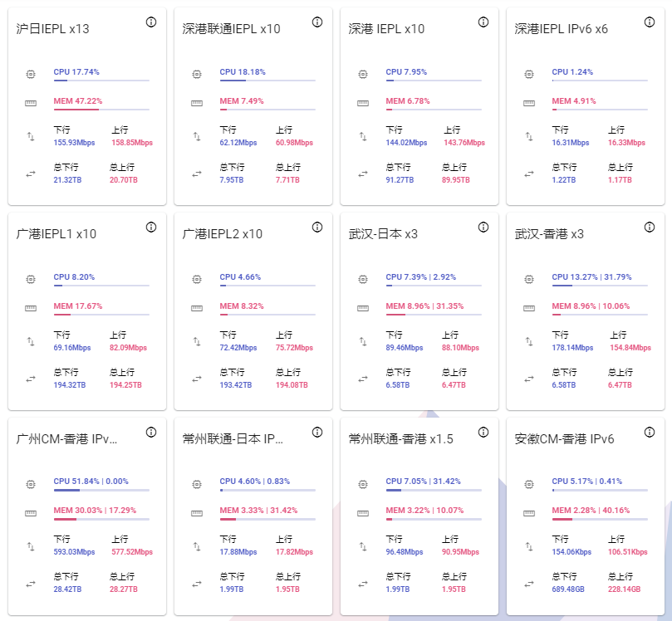This screenshot has height=621, width=672.
Task: Click up-down arrows icon in 武汉-日本 x3 card
Action: [363, 341]
